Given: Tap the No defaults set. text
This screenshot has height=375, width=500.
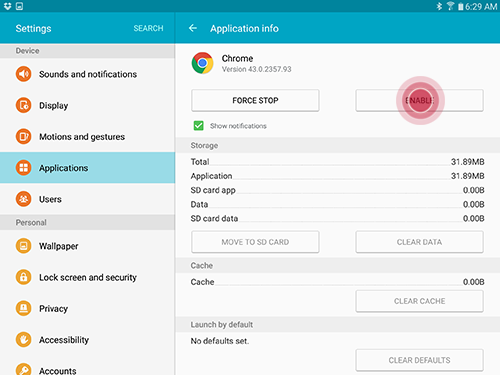Looking at the screenshot, I should (220, 341).
